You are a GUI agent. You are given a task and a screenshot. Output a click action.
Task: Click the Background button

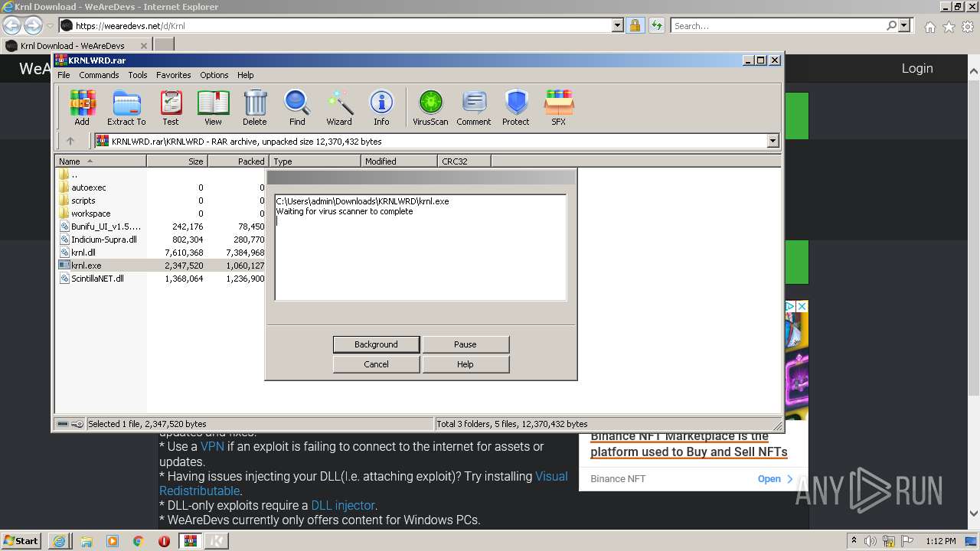click(376, 344)
